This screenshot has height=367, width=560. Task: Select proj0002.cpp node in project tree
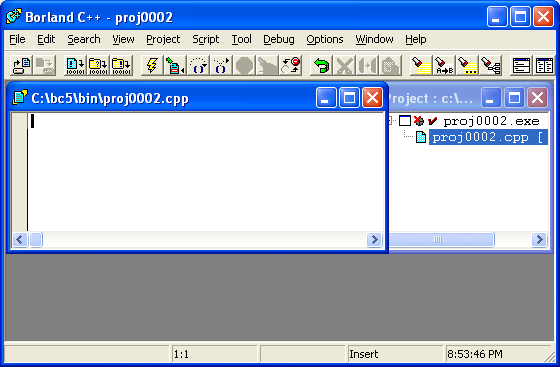(x=488, y=137)
